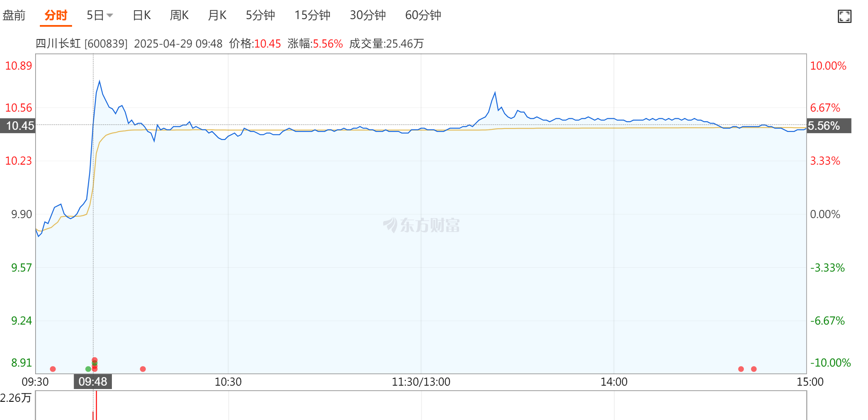Viewport: 868px width, 420px height.
Task: Click the last red event dot before 15:00
Action: pyautogui.click(x=754, y=369)
